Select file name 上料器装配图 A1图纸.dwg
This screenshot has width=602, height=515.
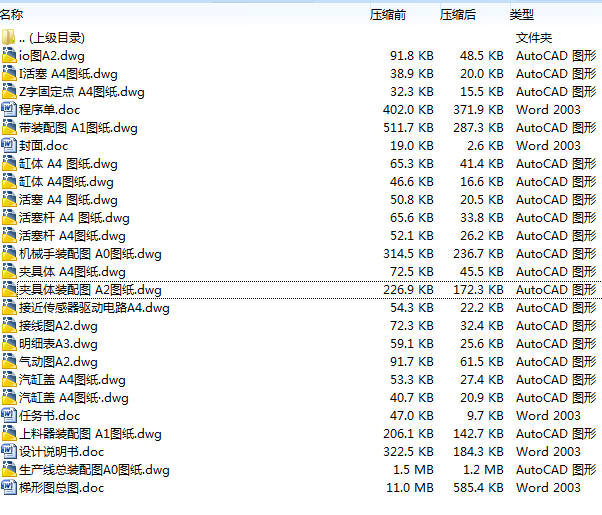pos(90,434)
